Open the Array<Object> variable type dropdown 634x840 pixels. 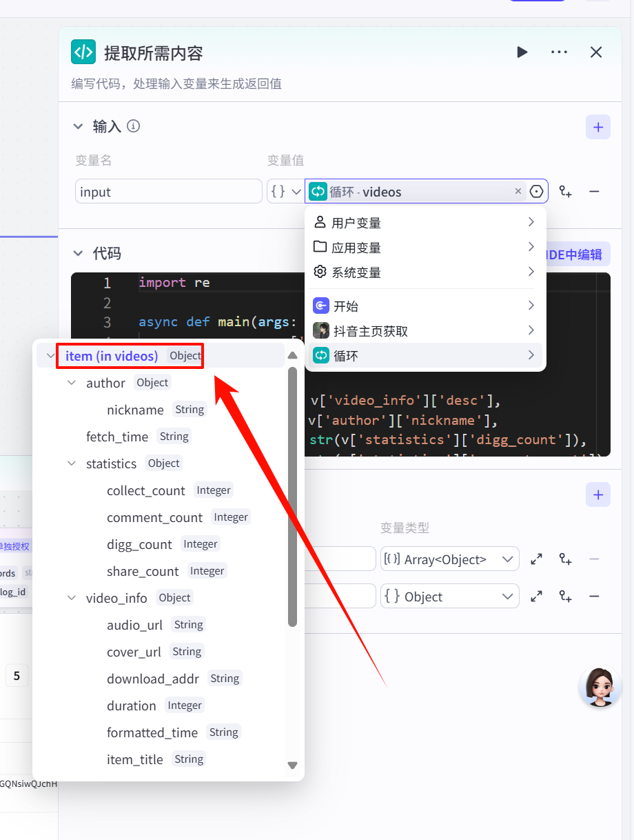tap(450, 559)
